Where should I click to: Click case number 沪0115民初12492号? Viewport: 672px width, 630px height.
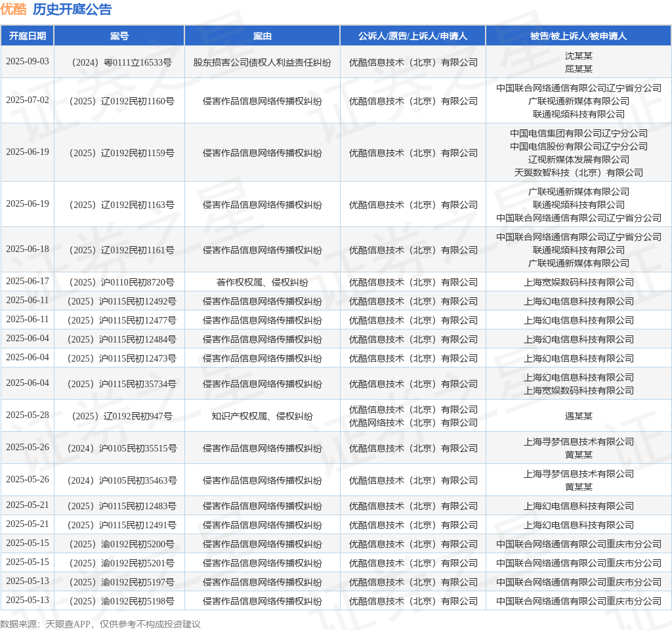tap(121, 301)
